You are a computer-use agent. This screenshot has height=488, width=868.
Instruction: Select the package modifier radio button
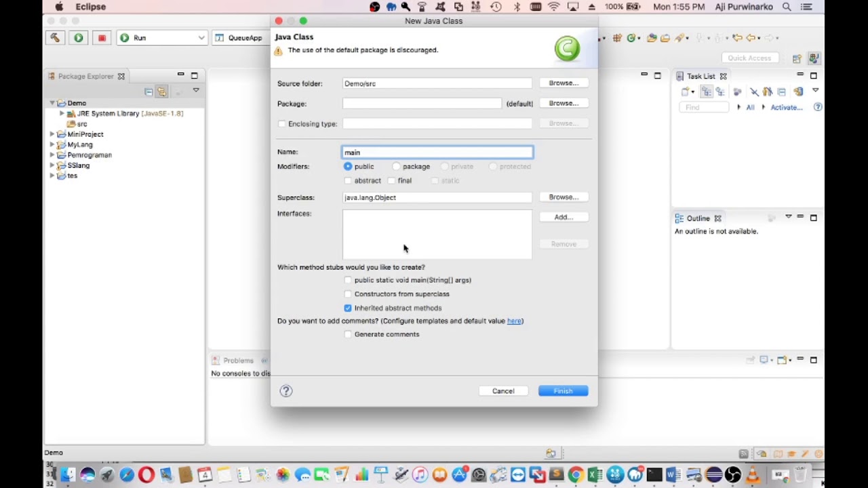coord(396,167)
